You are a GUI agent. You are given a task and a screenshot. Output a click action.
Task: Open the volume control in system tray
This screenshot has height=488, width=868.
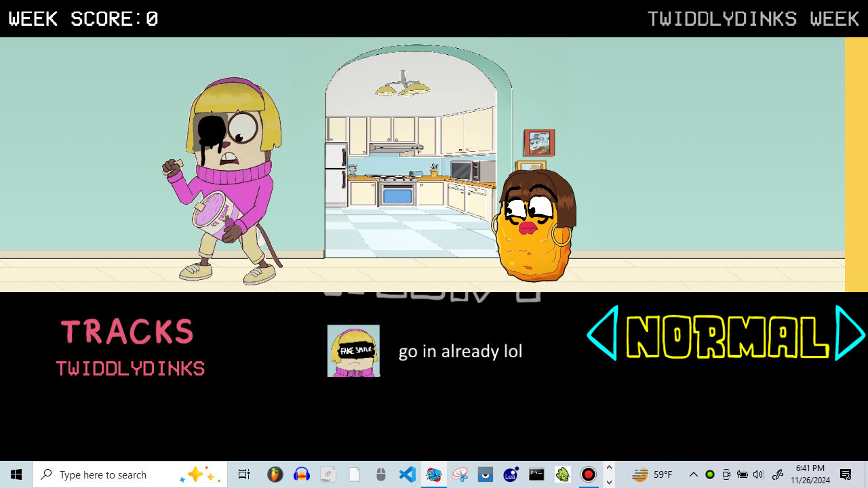pyautogui.click(x=758, y=474)
